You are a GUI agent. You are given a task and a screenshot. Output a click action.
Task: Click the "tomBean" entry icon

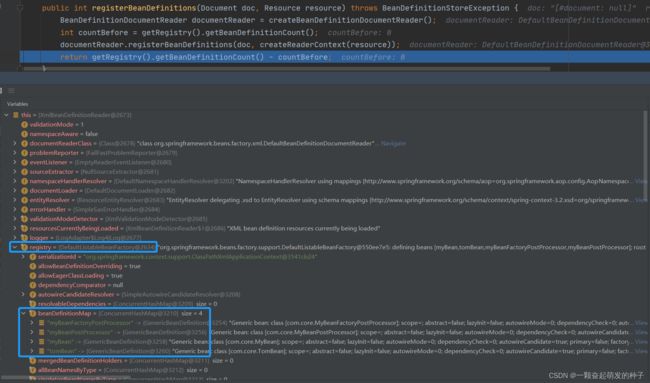click(41, 351)
